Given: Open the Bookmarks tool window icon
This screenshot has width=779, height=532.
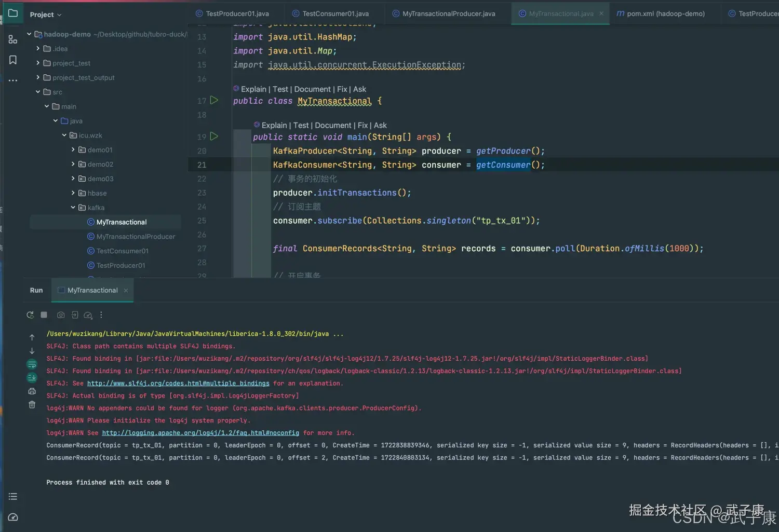Looking at the screenshot, I should point(13,60).
